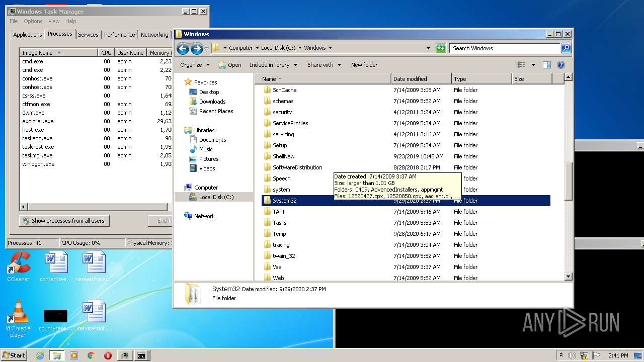Select Libraries in navigation pane

click(204, 130)
